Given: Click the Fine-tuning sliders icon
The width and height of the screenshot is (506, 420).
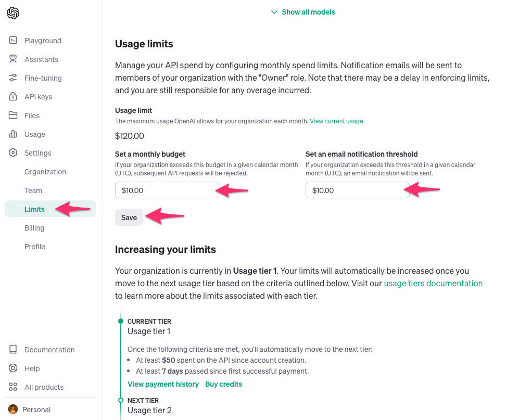Looking at the screenshot, I should tap(14, 78).
